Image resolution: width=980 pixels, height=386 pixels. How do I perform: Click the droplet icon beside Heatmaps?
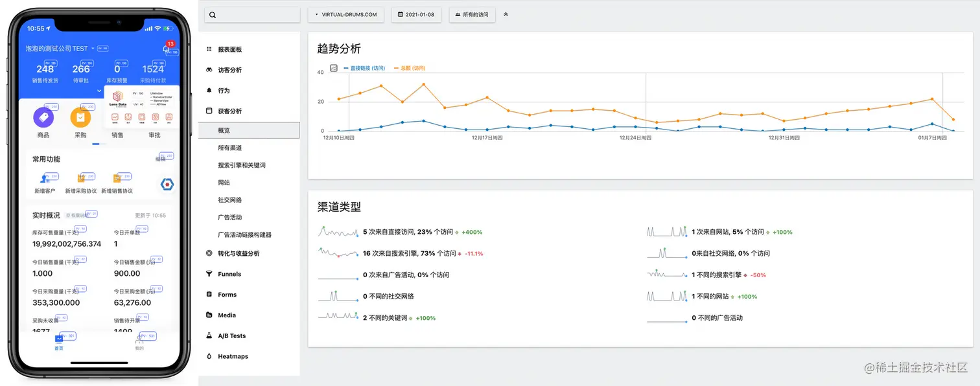(x=209, y=356)
